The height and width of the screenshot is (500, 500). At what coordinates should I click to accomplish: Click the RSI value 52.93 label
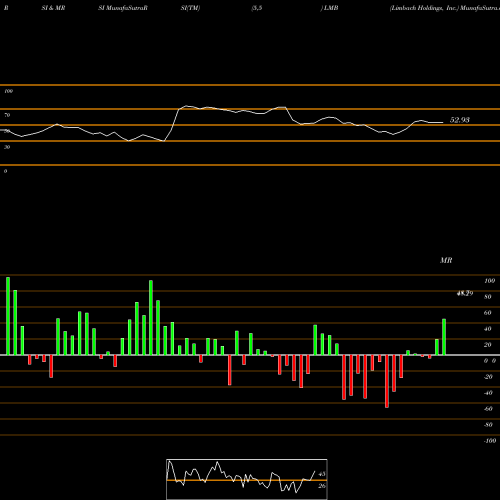459,120
